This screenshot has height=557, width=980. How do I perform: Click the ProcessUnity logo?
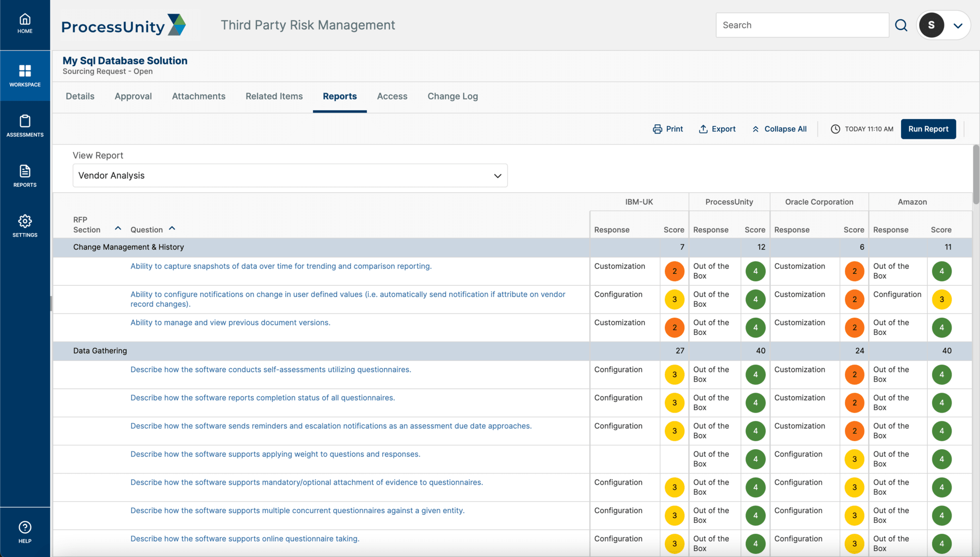124,25
